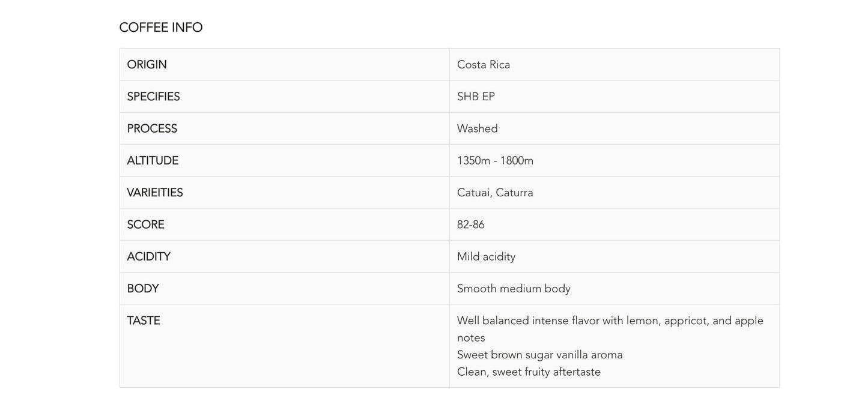Select the 1350m - 1800m altitude text
Viewport: 868px width, 416px height.
click(495, 161)
